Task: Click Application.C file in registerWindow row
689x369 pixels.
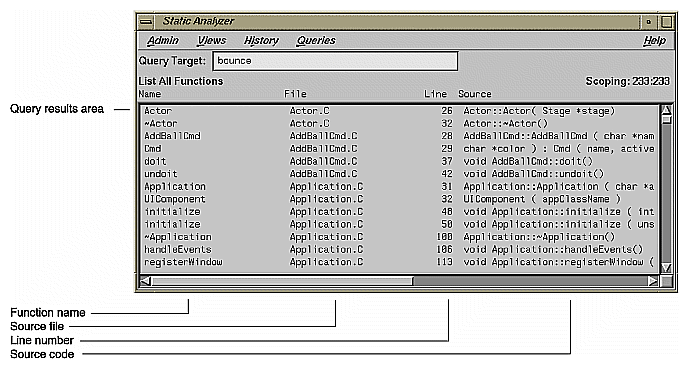Action: tap(326, 262)
